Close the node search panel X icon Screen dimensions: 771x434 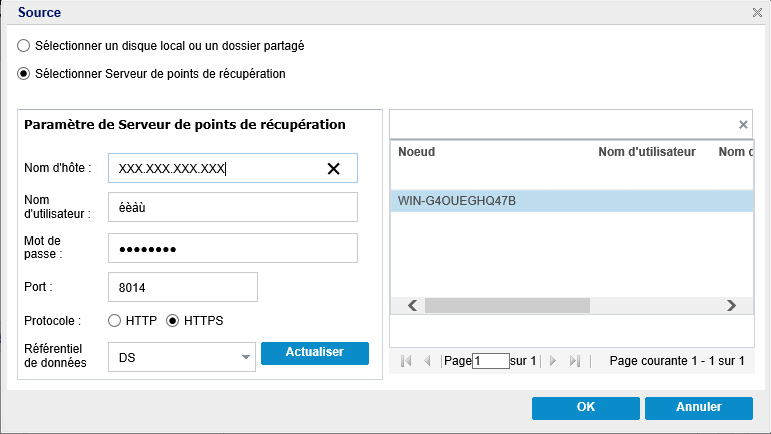point(743,125)
